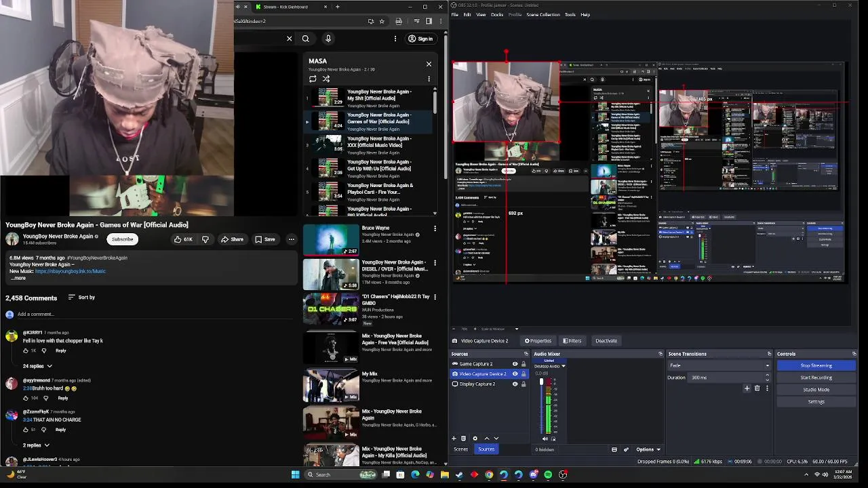This screenshot has width=868, height=488.
Task: Open more actions menu beside Save button
Action: click(x=292, y=239)
